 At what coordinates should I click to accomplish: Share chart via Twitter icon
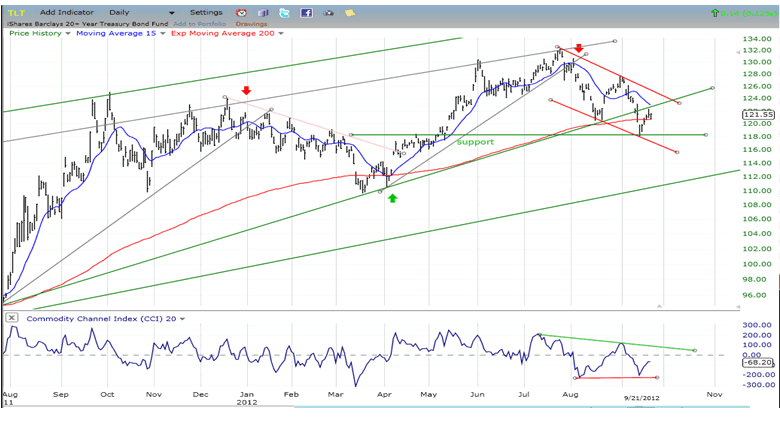285,13
